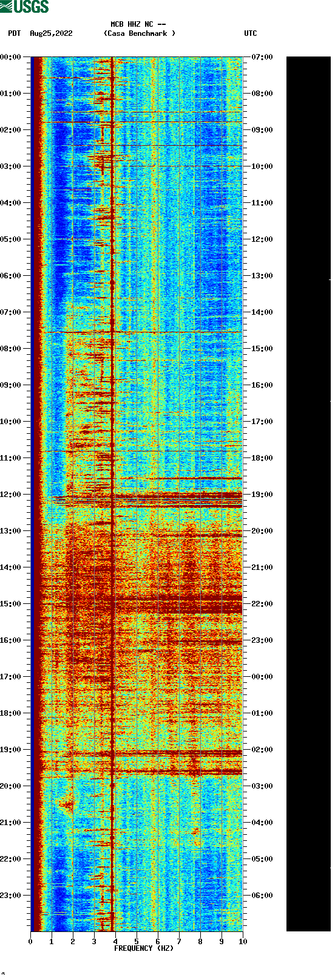Click the 19:00 PDT time tick
The height and width of the screenshot is (980, 335).
11,750
